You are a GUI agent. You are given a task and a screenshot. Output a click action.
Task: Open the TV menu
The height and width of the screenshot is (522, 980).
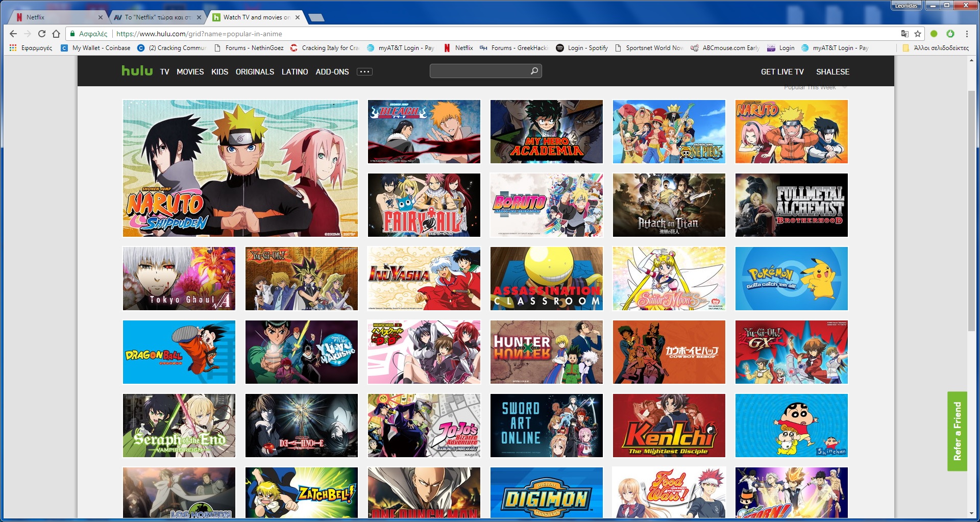point(164,72)
